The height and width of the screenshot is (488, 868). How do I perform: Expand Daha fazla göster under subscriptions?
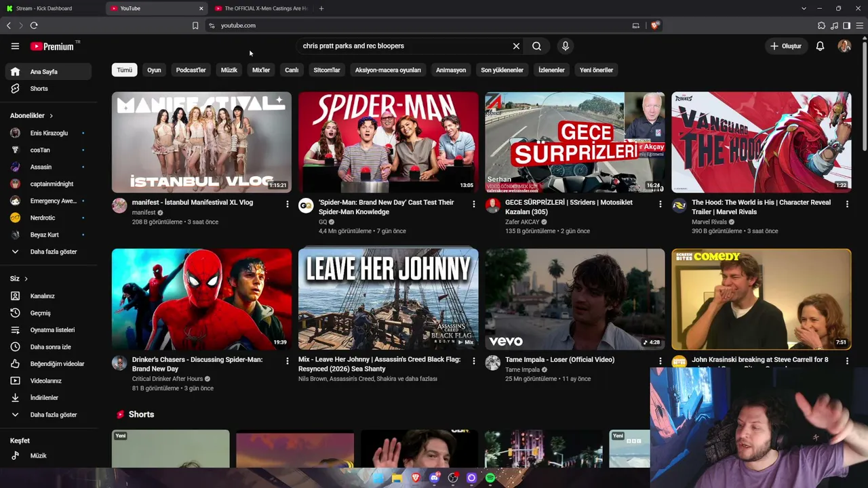point(47,252)
